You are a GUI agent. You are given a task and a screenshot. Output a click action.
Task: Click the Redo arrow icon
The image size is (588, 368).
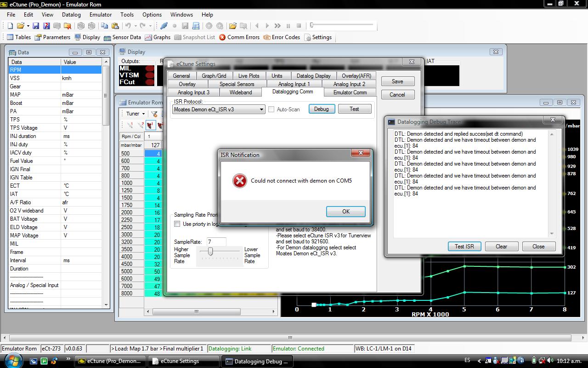[143, 26]
